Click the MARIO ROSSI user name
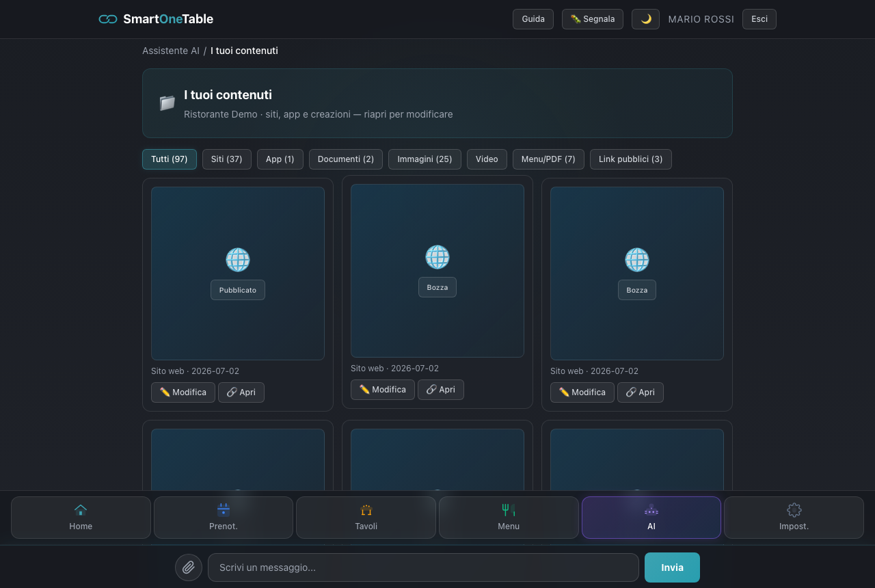Viewport: 875px width, 588px height. click(701, 19)
